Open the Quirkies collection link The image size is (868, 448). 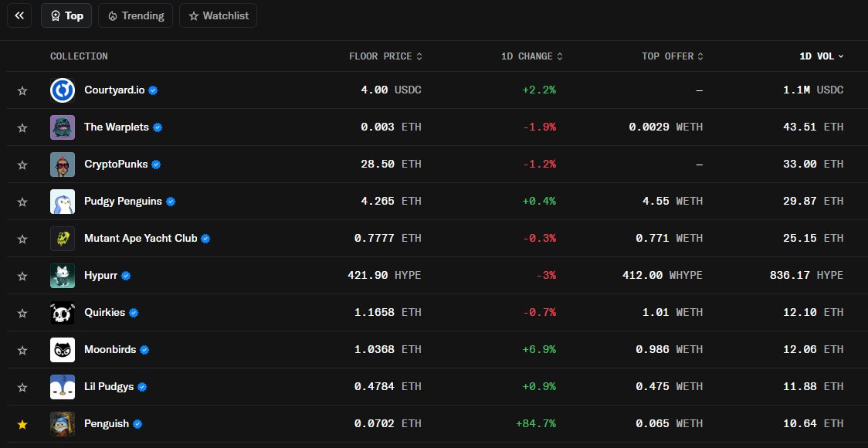pos(104,312)
